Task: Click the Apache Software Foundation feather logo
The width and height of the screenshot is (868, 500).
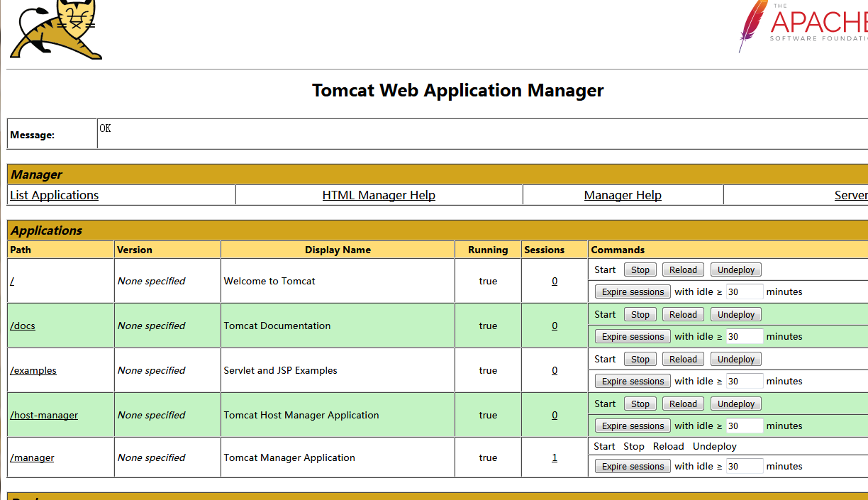Action: coord(803,26)
